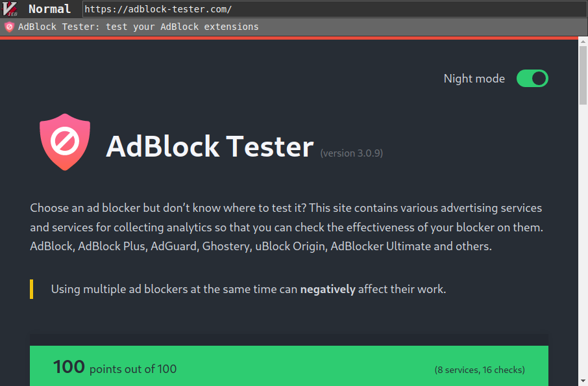Click the '(8 services, 16 checks)' label
This screenshot has width=588, height=386.
(x=480, y=369)
